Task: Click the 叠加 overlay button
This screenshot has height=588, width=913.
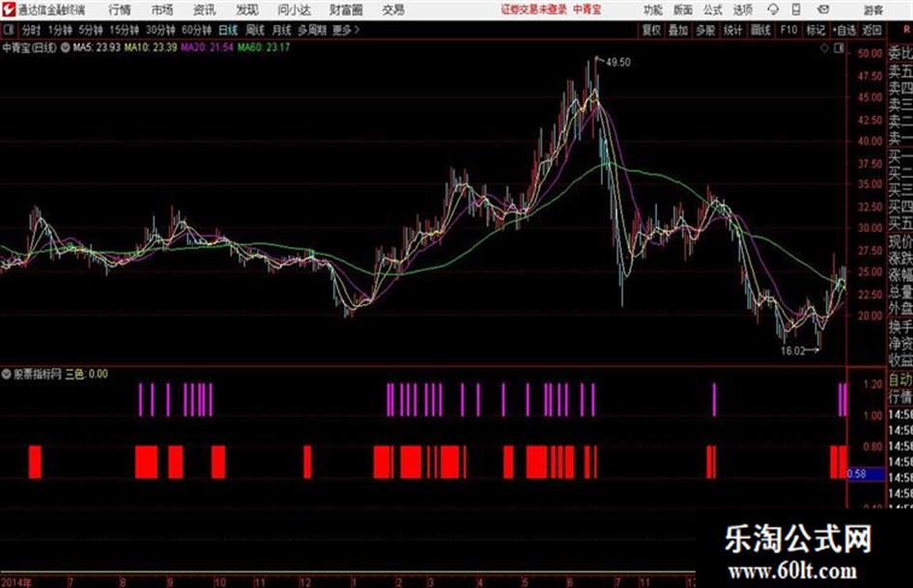Action: (x=678, y=30)
